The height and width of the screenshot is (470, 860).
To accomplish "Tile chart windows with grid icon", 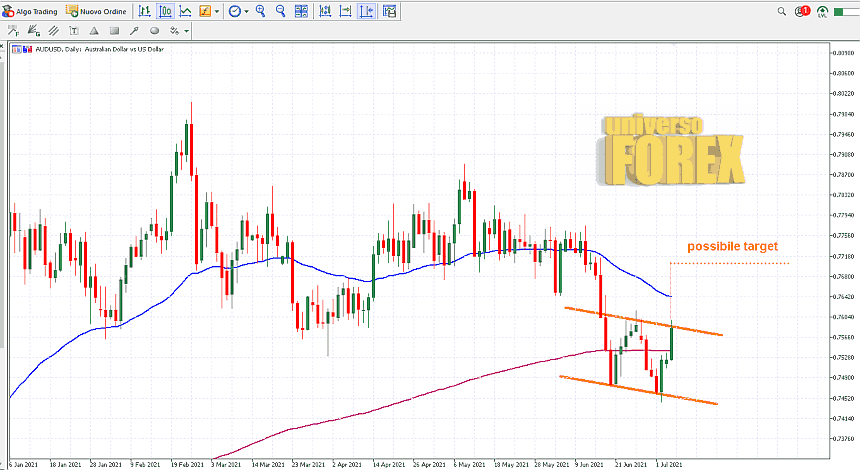I will tap(301, 11).
